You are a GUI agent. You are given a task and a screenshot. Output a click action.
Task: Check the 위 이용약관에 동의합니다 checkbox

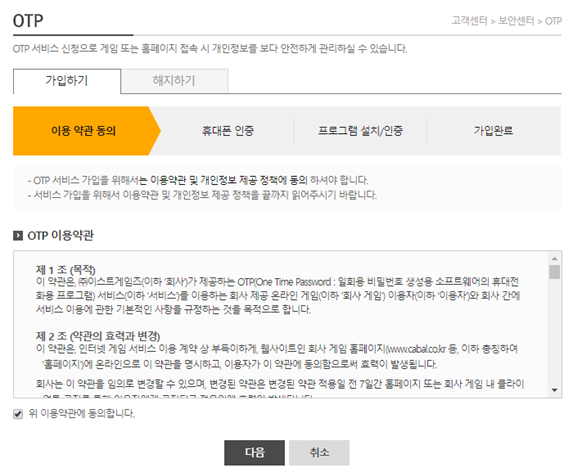[18, 413]
